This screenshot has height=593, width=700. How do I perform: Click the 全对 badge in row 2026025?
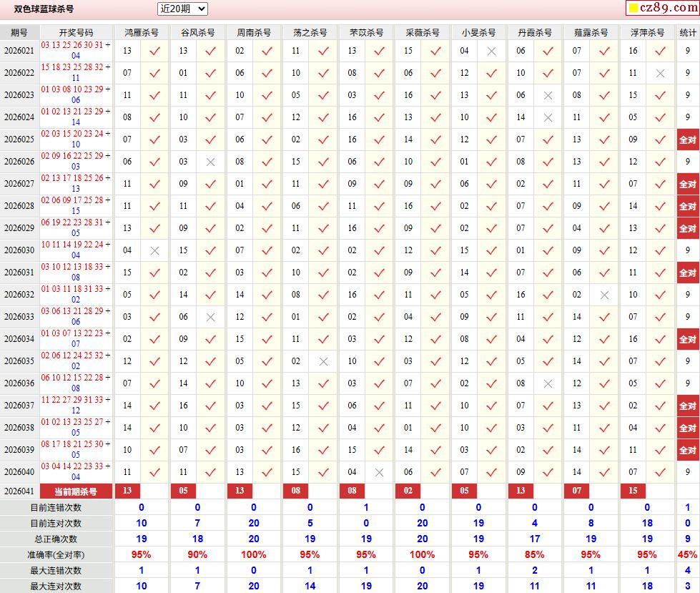tap(688, 139)
